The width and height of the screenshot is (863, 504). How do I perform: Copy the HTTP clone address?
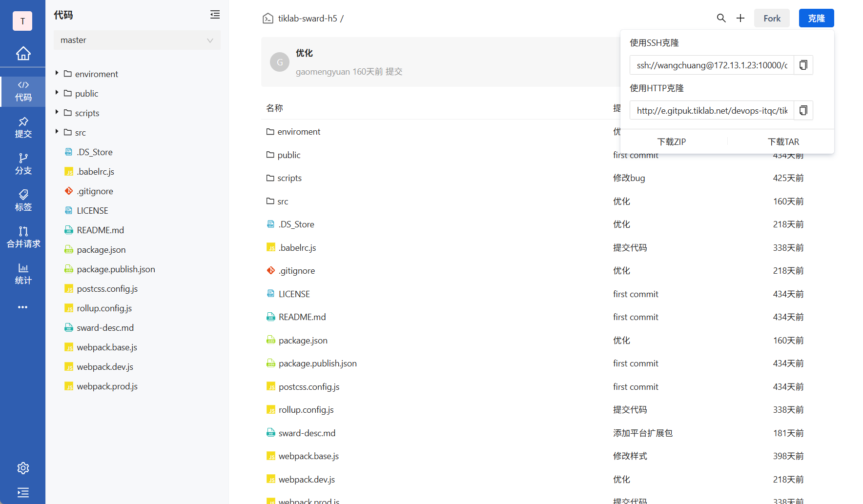pos(803,110)
